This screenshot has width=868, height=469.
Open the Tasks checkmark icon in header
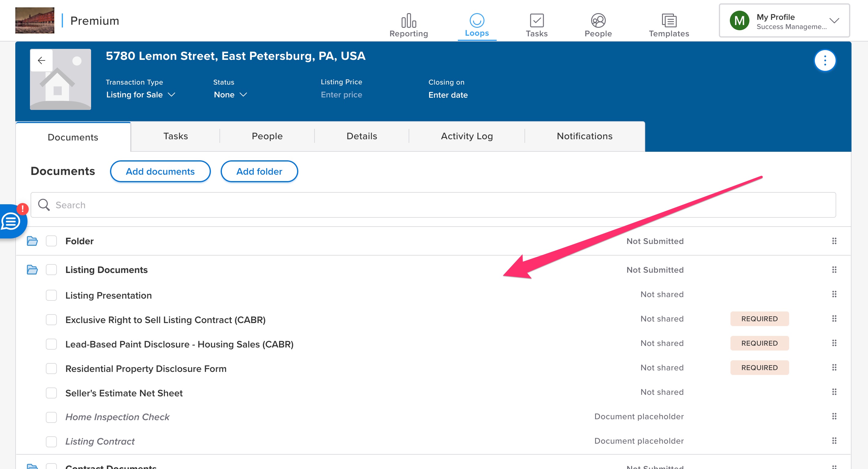click(x=536, y=21)
